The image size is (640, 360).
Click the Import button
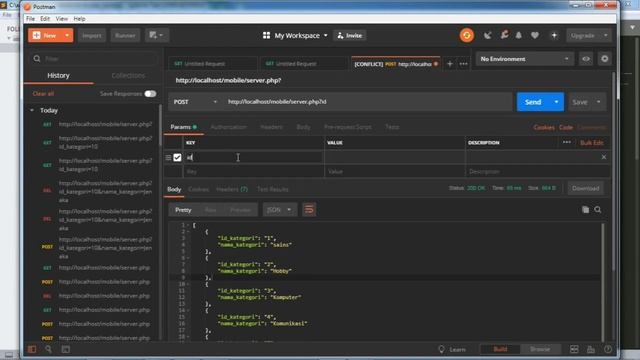(92, 36)
